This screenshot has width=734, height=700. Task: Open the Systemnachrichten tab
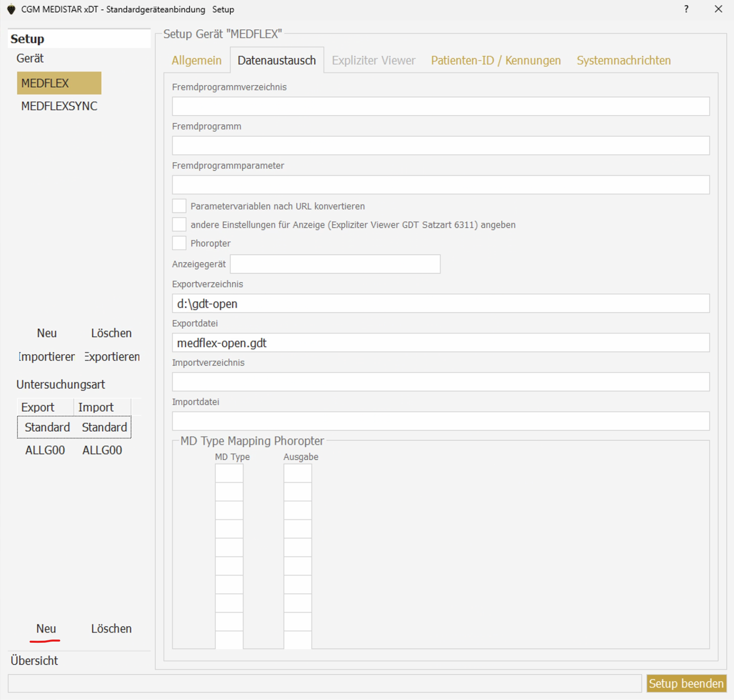(x=623, y=60)
